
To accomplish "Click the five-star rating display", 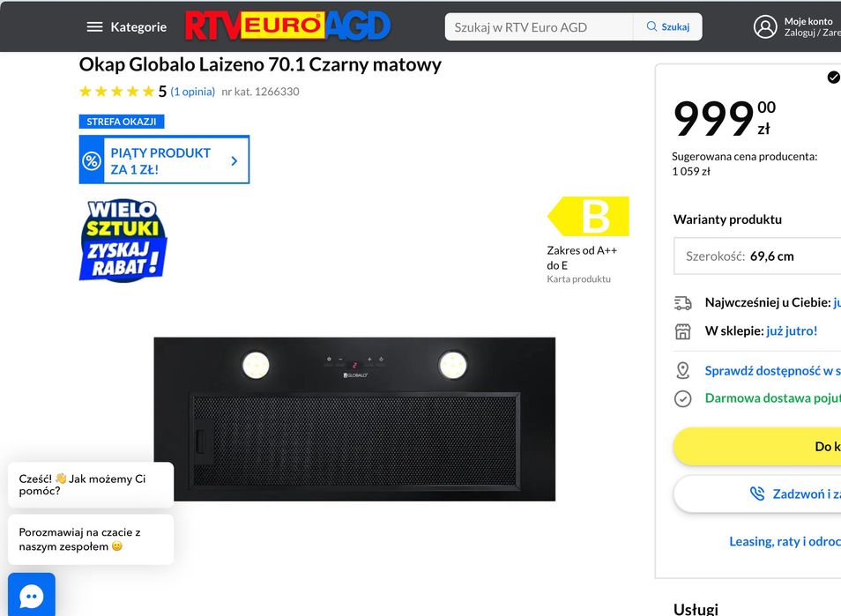I will [x=117, y=92].
